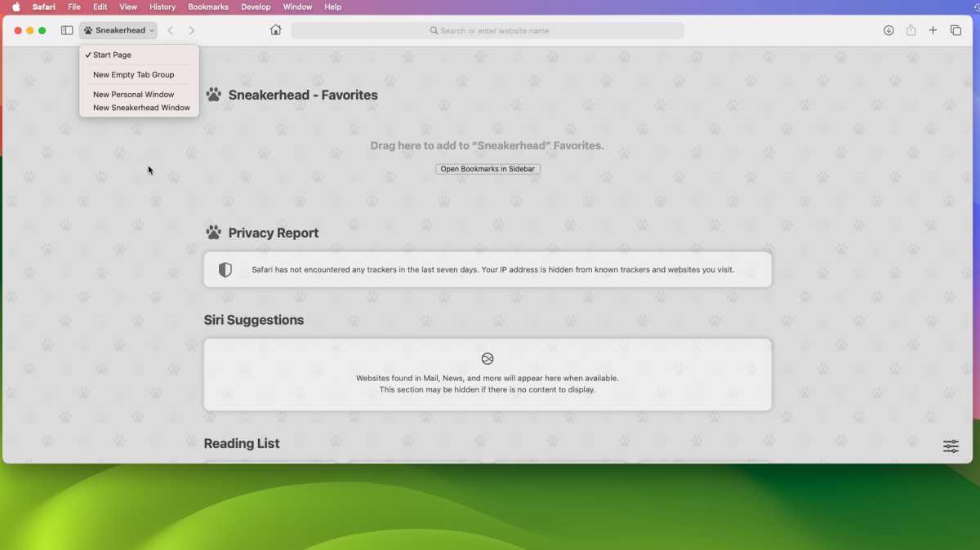Open the Bookmarks menu
Viewport: 980px width, 550px height.
click(x=208, y=7)
